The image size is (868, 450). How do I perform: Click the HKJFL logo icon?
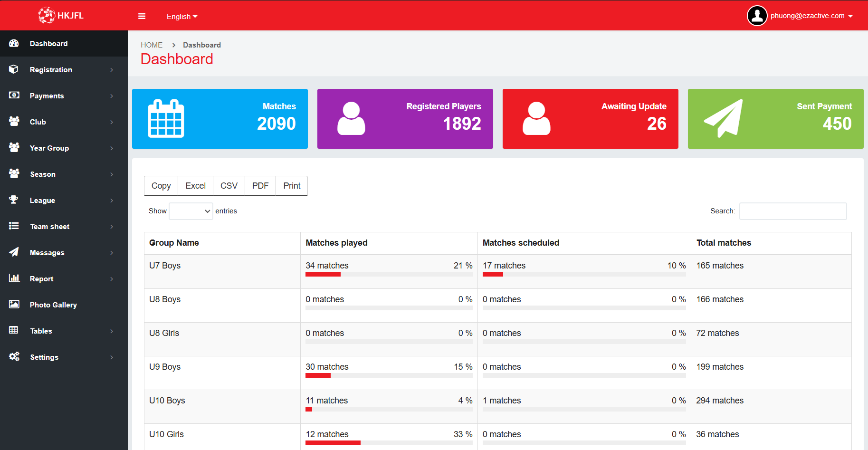click(x=47, y=15)
